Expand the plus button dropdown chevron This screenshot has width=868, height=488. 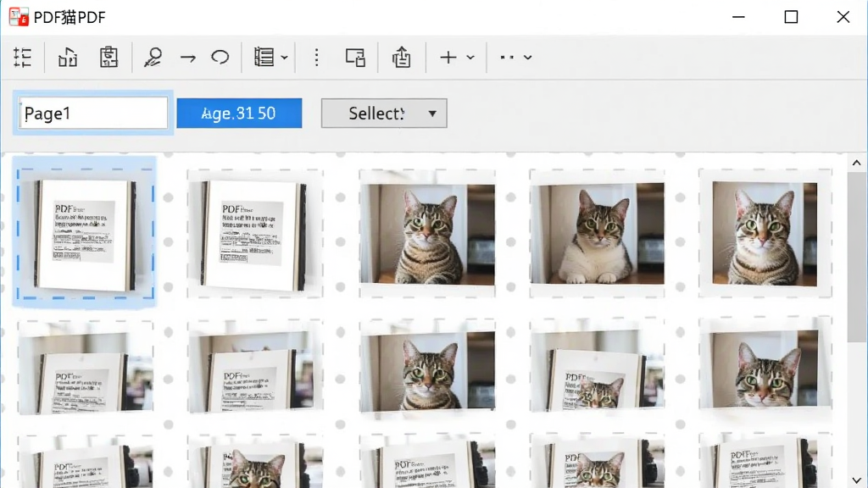[x=470, y=58]
